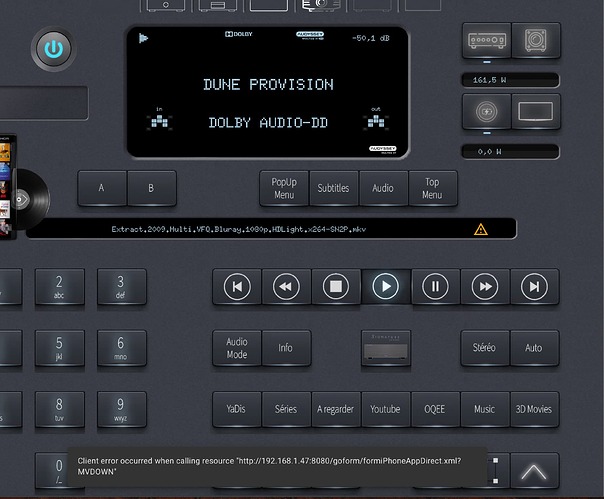604x499 pixels.
Task: Click the Audio Mode button
Action: (x=237, y=348)
